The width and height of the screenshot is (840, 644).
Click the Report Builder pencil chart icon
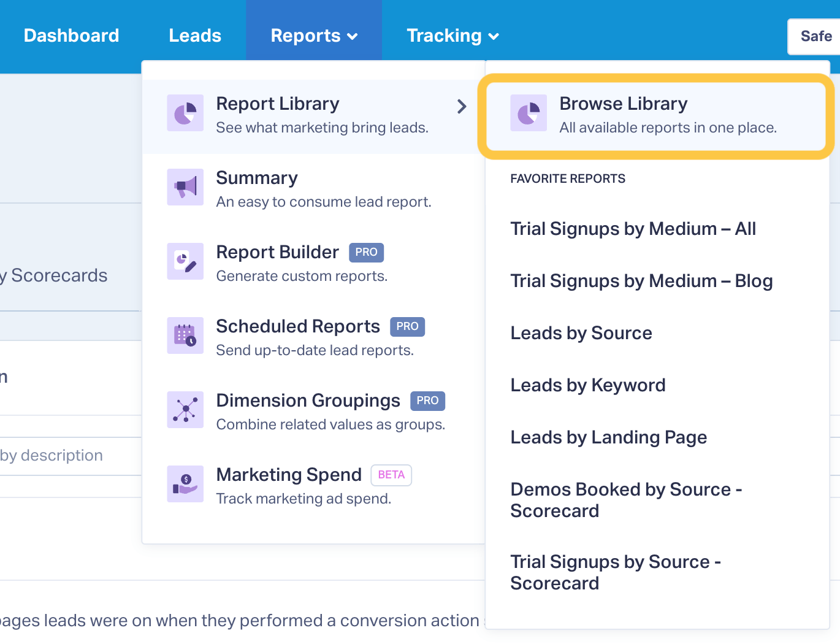point(185,261)
